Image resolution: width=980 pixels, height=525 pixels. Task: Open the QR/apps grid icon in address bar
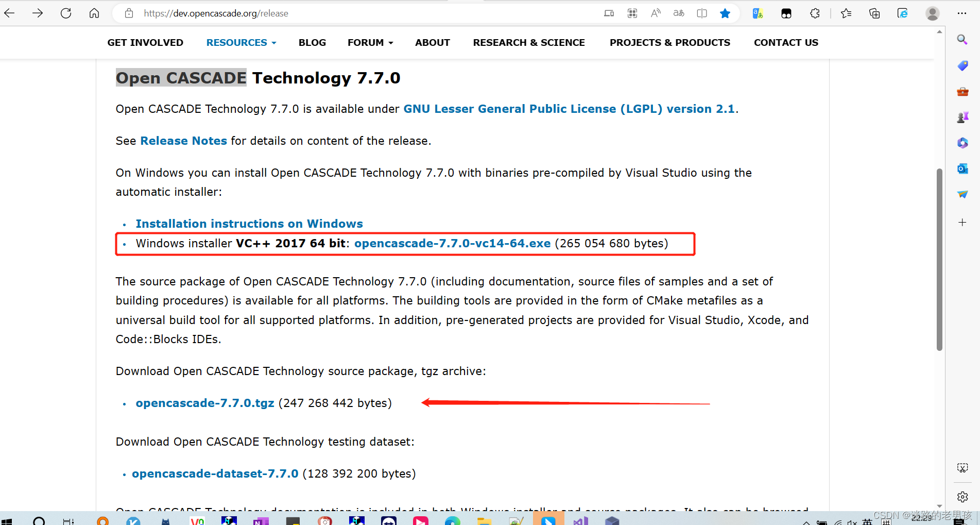click(x=632, y=13)
